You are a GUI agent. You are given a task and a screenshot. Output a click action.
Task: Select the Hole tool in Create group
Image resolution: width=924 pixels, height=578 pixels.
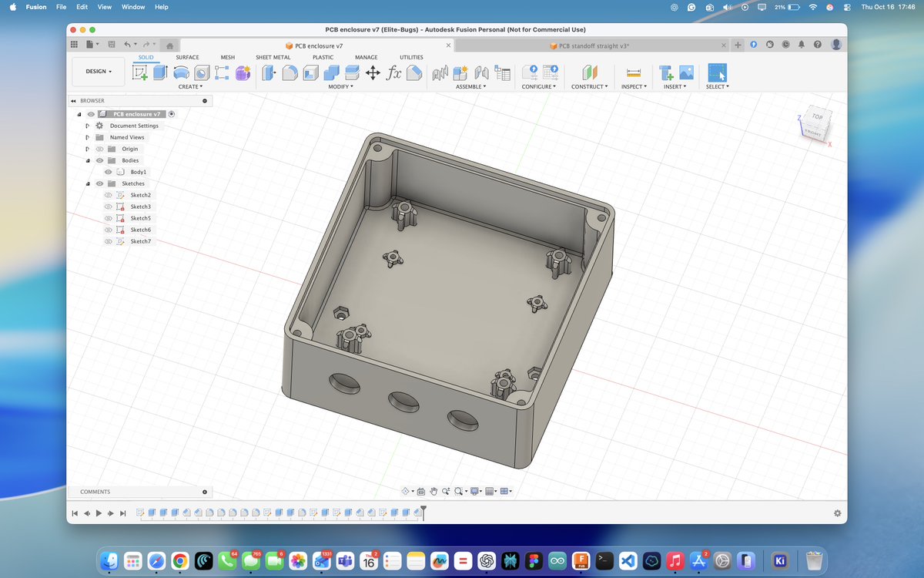(x=202, y=72)
